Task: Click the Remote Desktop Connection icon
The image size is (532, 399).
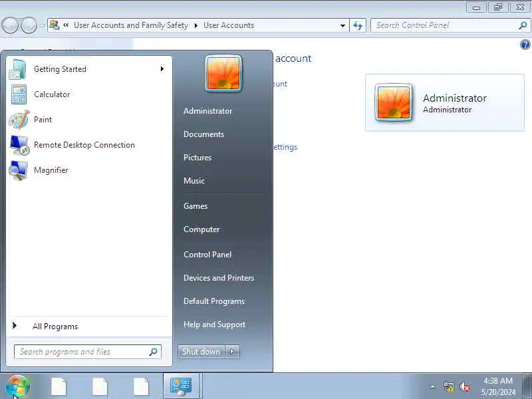Action: [x=19, y=145]
